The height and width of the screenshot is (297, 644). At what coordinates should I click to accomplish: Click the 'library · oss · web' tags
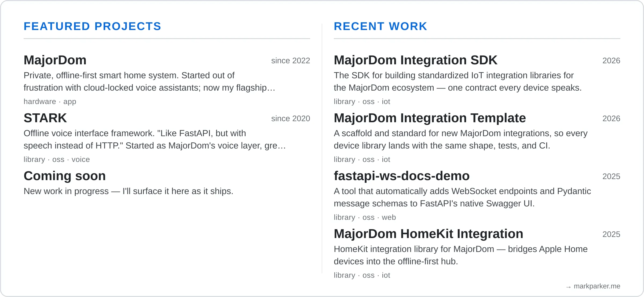(x=365, y=217)
